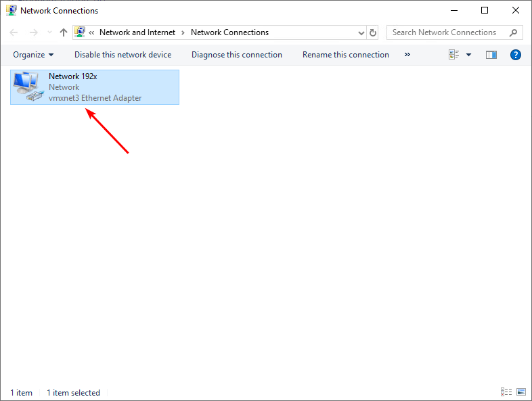Viewport: 532px width, 401px height.
Task: Click the Network Connections title bar icon
Action: click(12, 11)
